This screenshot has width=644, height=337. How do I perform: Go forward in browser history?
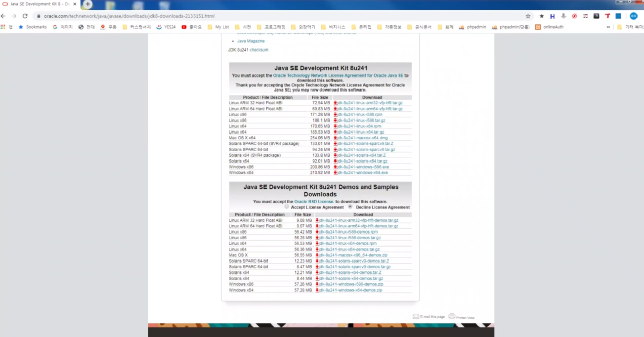click(x=14, y=16)
